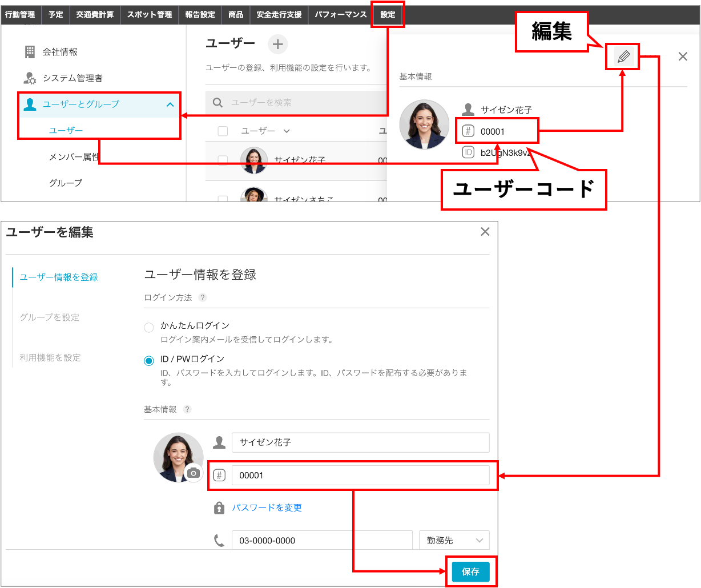Go to 利用機能を設定 step in dialog
The height and width of the screenshot is (588, 701).
pos(50,358)
